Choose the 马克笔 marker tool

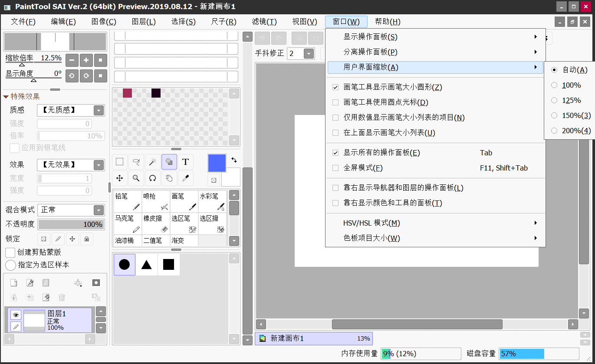128,224
